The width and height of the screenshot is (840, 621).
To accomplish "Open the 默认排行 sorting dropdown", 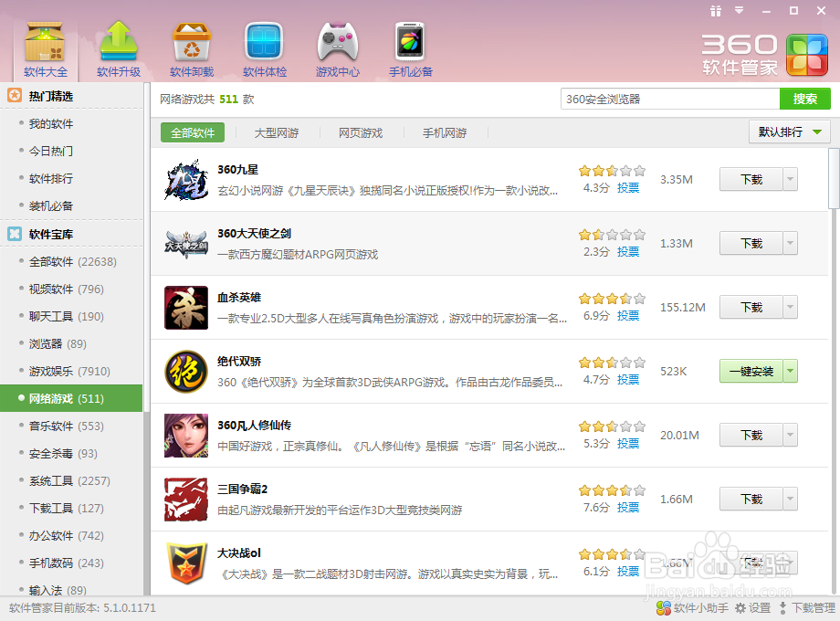I will (x=787, y=132).
